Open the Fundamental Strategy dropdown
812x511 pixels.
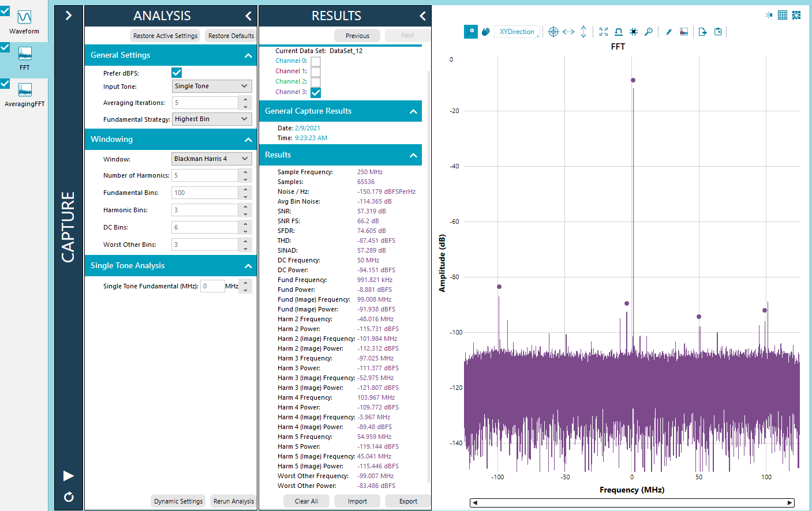coord(212,119)
